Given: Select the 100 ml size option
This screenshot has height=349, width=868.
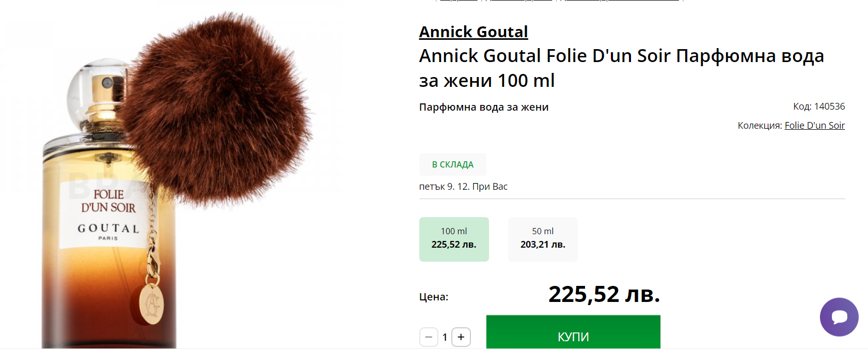Looking at the screenshot, I should (x=454, y=239).
